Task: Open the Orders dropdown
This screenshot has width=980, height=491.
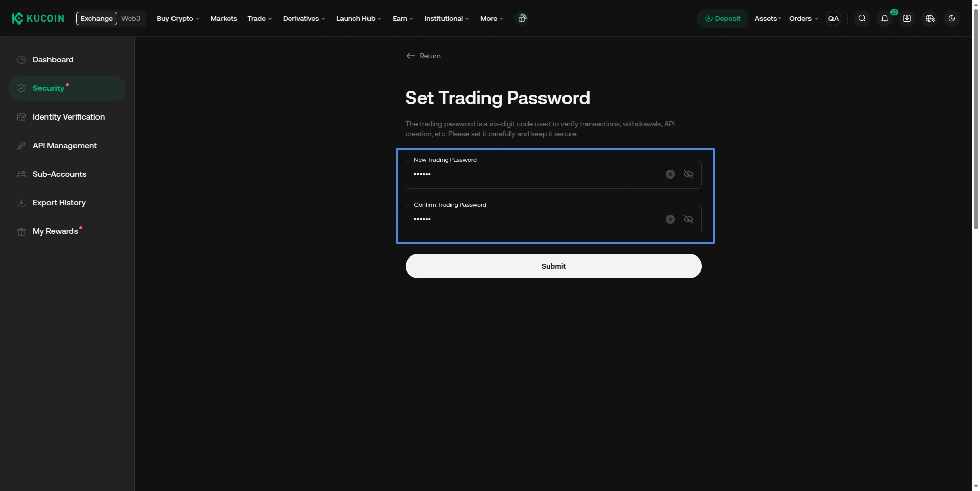Action: point(803,18)
